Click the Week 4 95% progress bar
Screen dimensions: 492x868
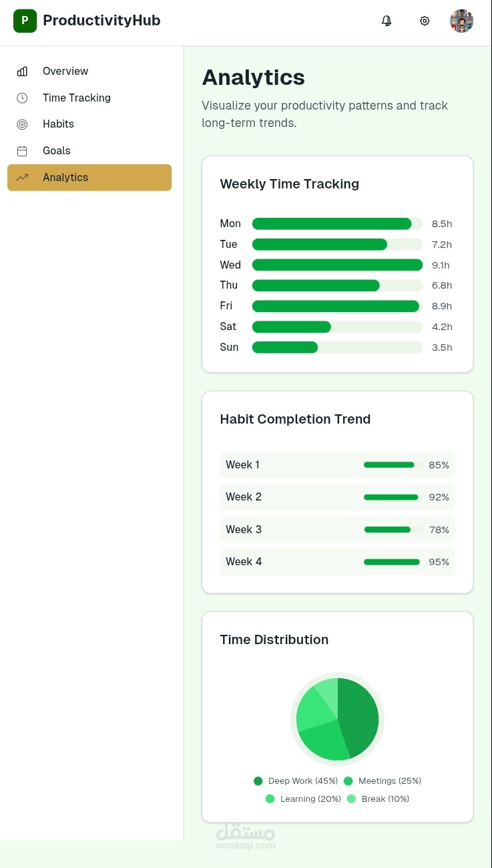click(x=392, y=562)
